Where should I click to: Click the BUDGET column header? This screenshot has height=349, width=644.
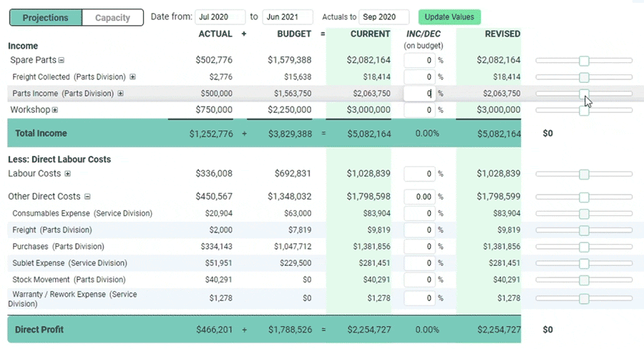tap(294, 34)
